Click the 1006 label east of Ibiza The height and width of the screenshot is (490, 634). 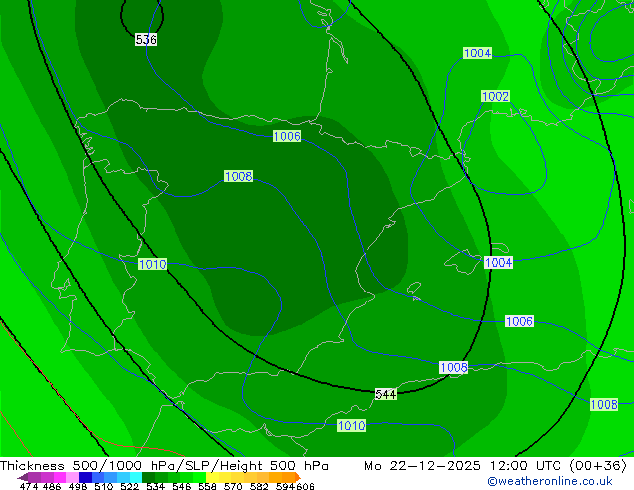coord(520,321)
